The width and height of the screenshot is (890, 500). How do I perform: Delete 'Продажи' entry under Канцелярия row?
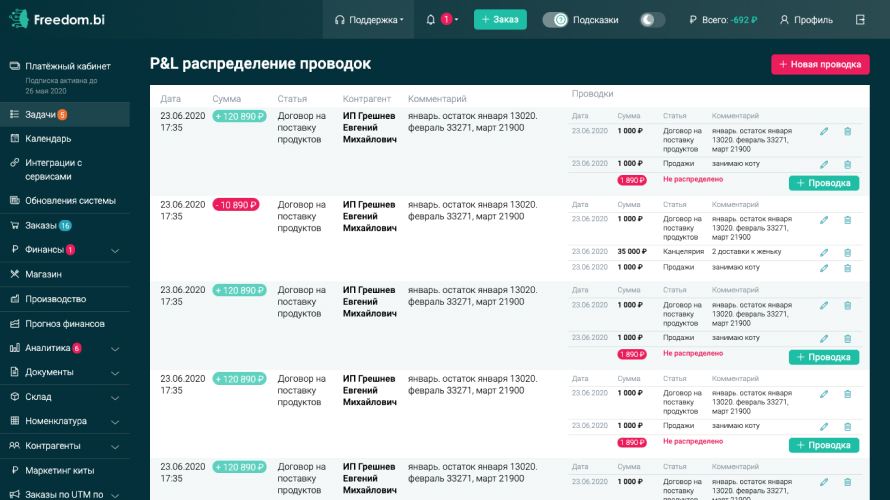[847, 268]
